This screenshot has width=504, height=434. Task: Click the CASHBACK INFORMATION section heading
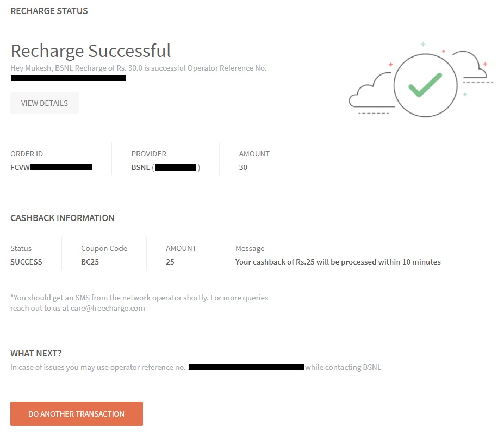click(x=63, y=218)
